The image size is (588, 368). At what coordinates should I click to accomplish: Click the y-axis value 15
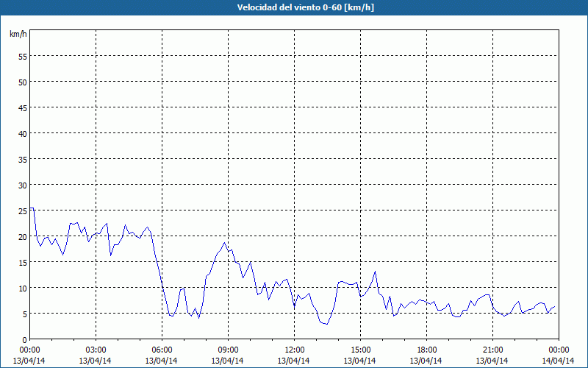pos(23,262)
